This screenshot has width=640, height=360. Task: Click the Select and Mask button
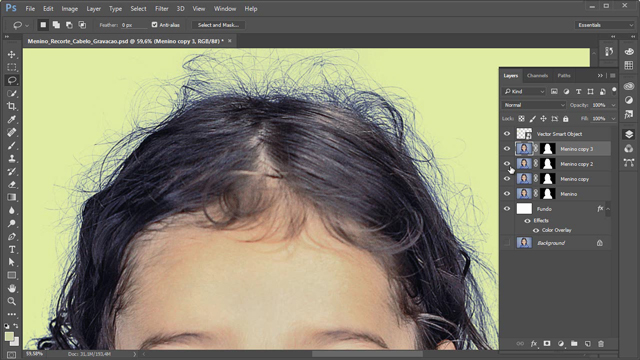tap(218, 25)
